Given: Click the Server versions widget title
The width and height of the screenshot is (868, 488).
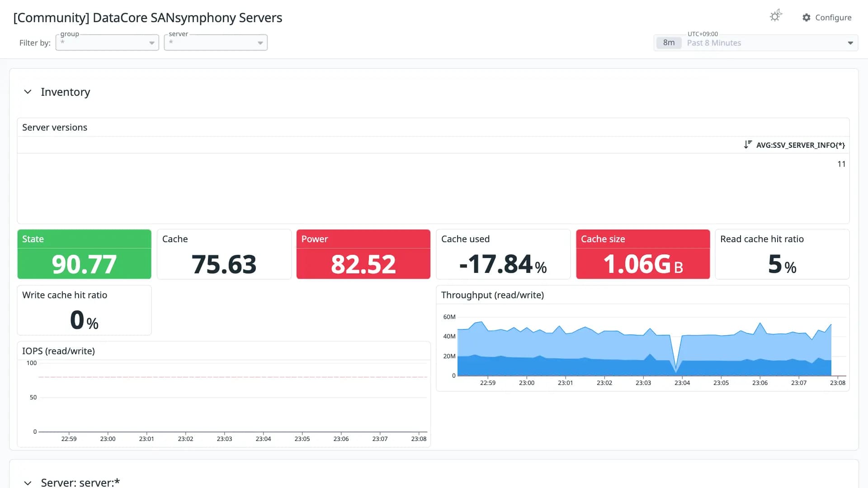Looking at the screenshot, I should pos(55,127).
